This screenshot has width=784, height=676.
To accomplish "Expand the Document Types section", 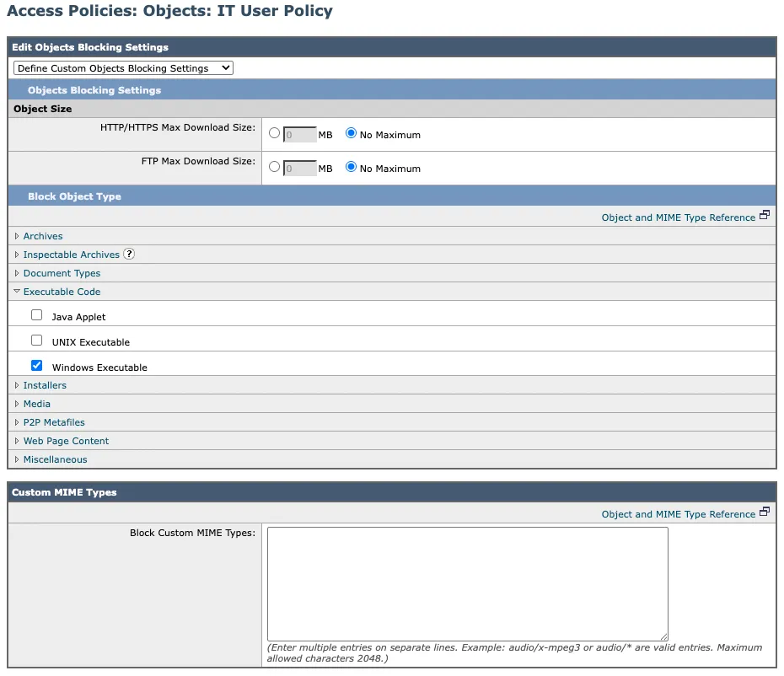I will click(62, 273).
